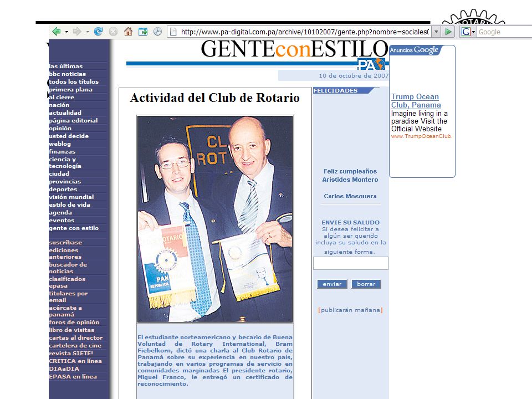
Task: Open 'visión mundial' section link
Action: (71, 197)
